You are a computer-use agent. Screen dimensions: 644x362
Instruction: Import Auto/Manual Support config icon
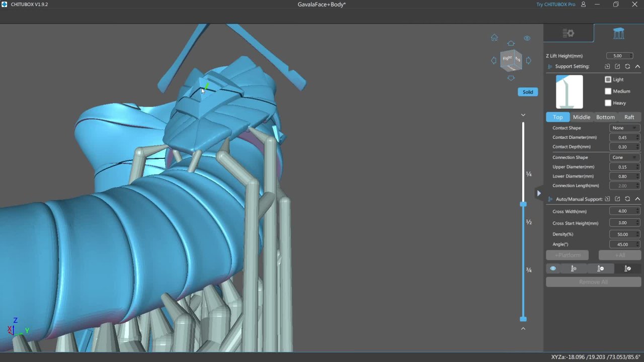click(607, 199)
